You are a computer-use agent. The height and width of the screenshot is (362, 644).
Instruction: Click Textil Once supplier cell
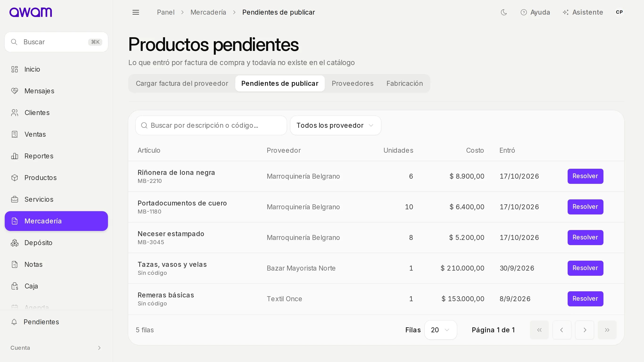[x=284, y=299]
